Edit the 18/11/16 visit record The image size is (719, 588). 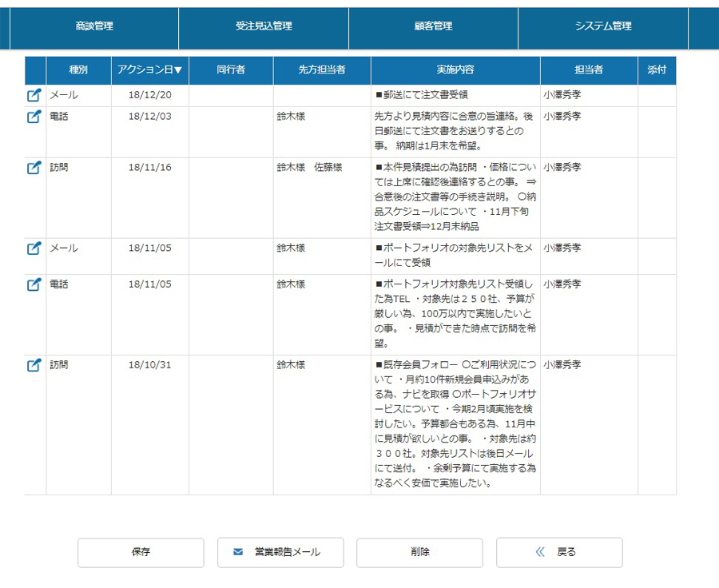coord(34,168)
